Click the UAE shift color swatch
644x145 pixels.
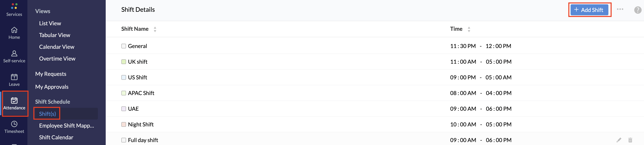pyautogui.click(x=124, y=109)
